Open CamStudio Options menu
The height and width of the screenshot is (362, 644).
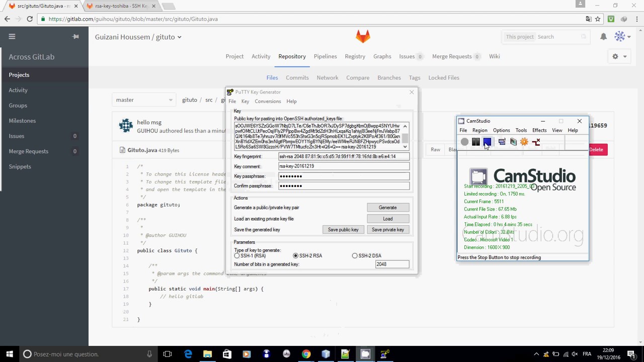(x=501, y=130)
